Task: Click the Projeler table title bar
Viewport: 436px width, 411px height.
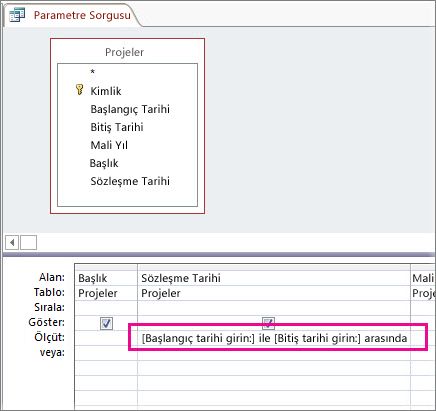Action: coord(124,52)
